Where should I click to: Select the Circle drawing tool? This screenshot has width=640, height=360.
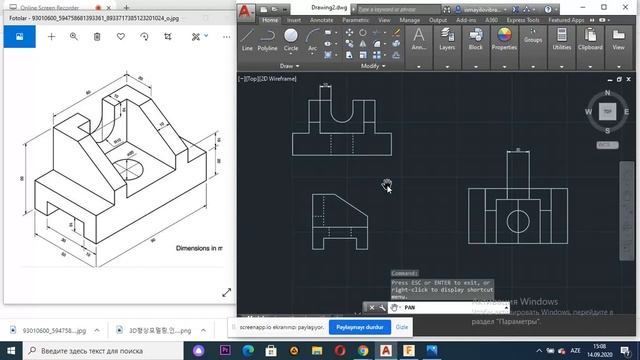pos(291,40)
